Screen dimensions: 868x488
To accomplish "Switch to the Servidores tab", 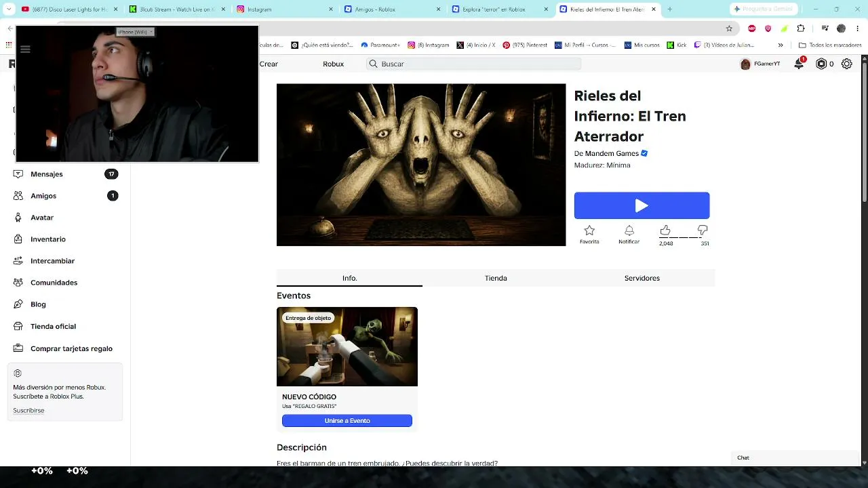I will pyautogui.click(x=642, y=278).
